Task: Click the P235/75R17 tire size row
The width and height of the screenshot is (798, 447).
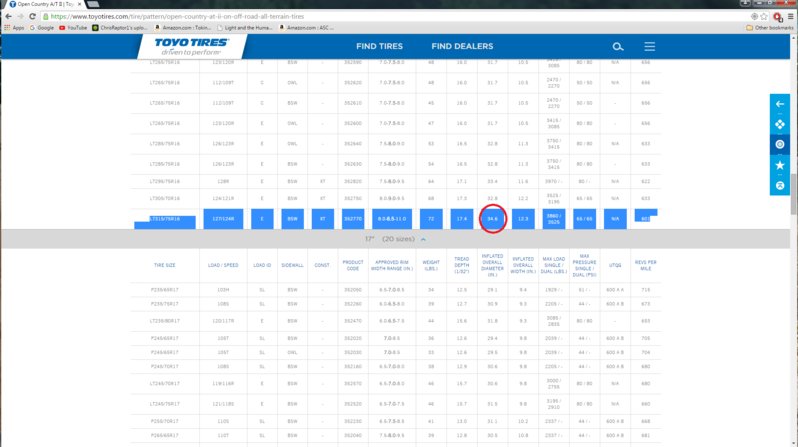Action: click(396, 304)
